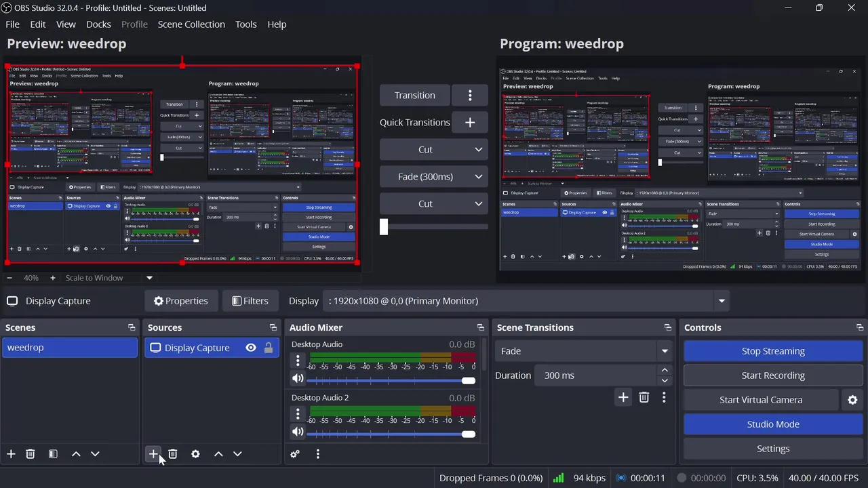This screenshot has height=488, width=868.
Task: Open Fade scene transition dropdown
Action: [584, 351]
